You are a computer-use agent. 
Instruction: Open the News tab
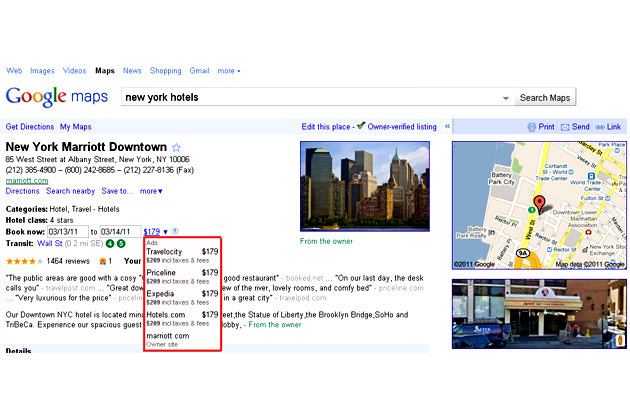pyautogui.click(x=132, y=71)
